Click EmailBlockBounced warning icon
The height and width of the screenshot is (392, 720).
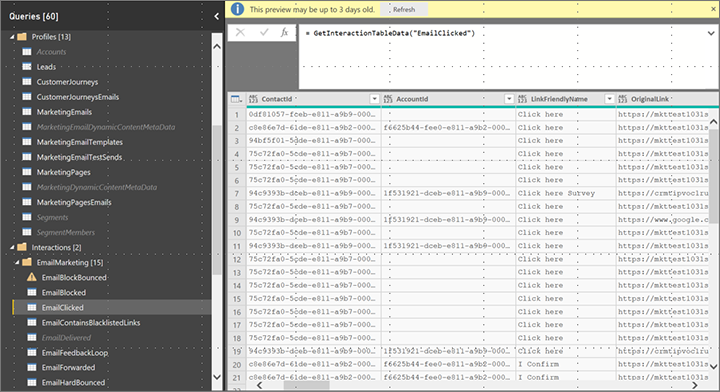[32, 277]
